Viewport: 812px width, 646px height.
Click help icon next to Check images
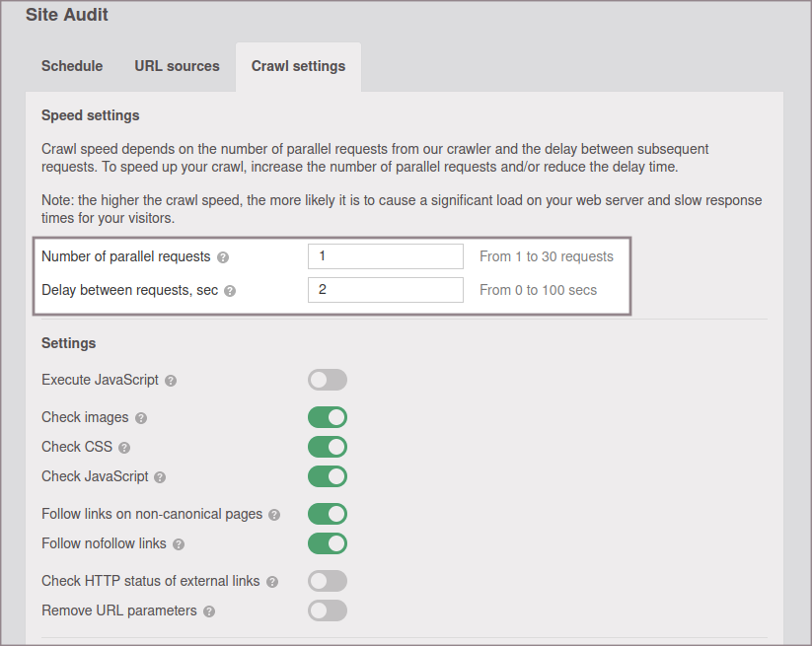tap(141, 418)
